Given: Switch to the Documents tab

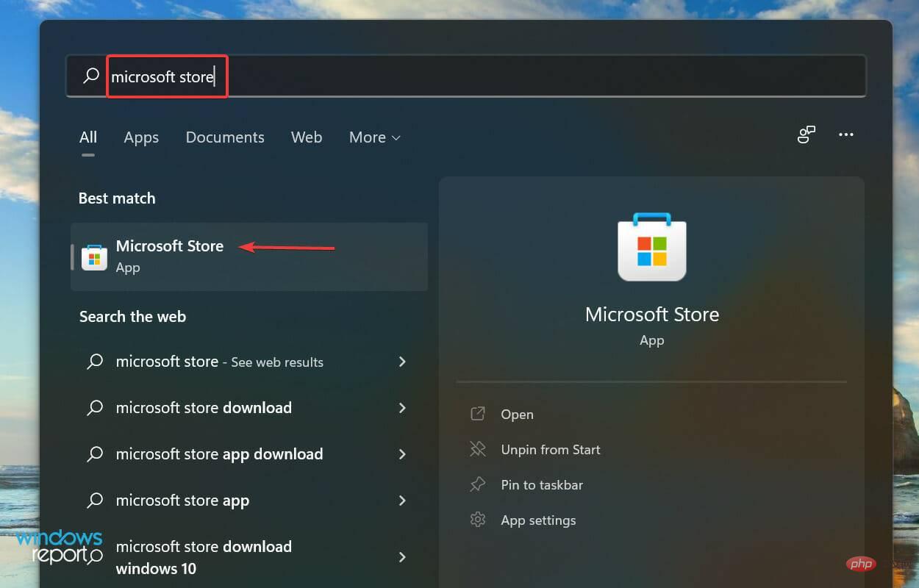Looking at the screenshot, I should 225,137.
